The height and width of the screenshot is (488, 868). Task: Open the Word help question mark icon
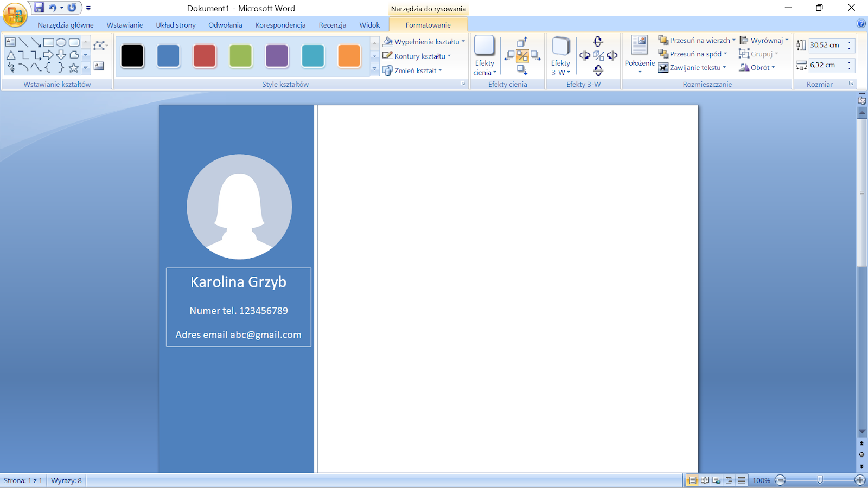[x=861, y=23]
